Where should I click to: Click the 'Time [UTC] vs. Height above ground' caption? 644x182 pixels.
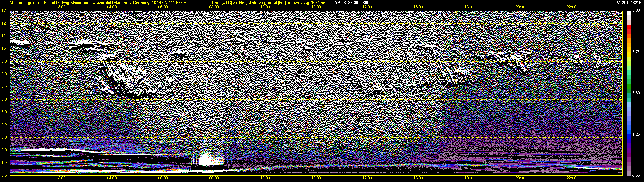coord(269,3)
